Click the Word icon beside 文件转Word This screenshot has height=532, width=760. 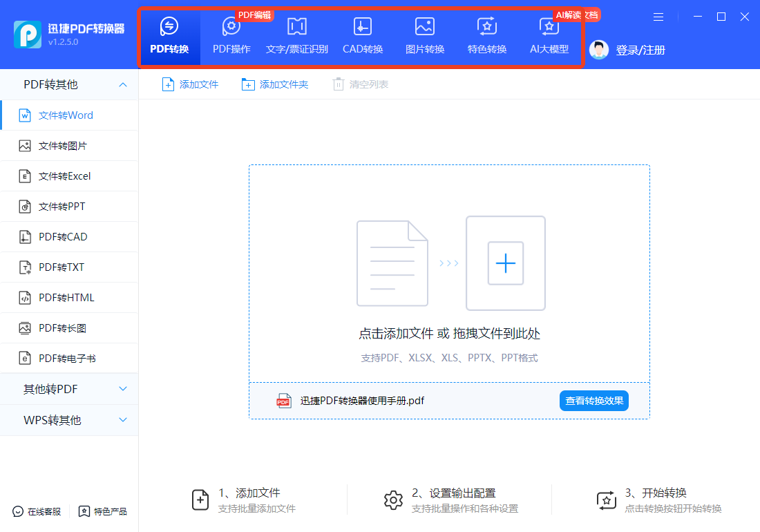pos(25,115)
